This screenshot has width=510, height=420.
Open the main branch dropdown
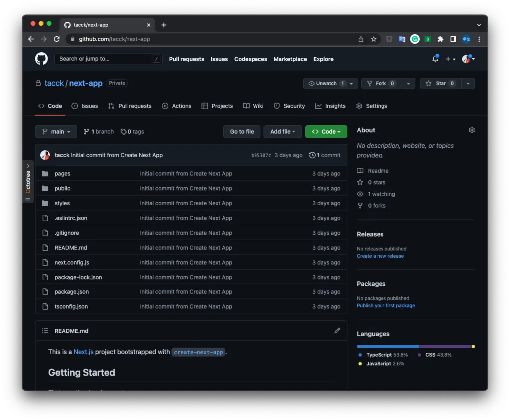[56, 132]
